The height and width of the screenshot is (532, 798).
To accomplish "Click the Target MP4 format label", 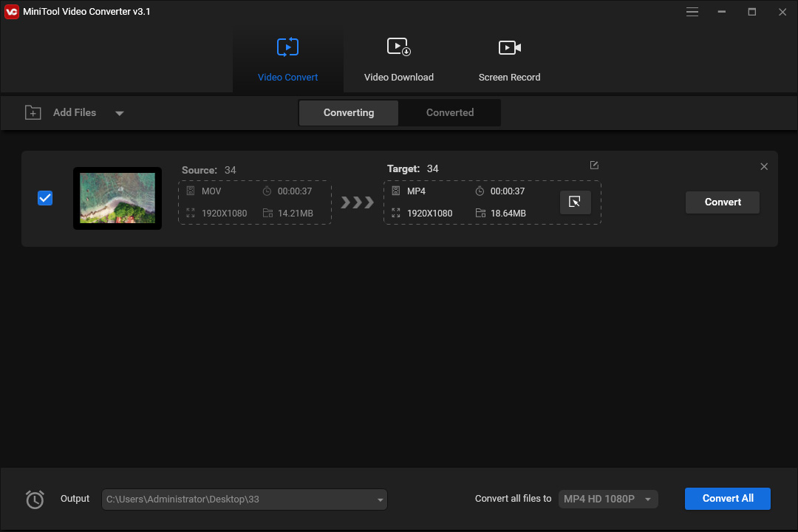I will click(x=416, y=191).
